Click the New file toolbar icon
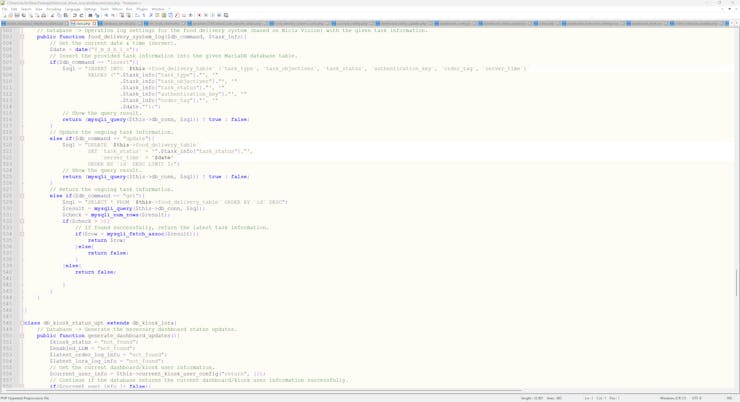 [4, 15]
